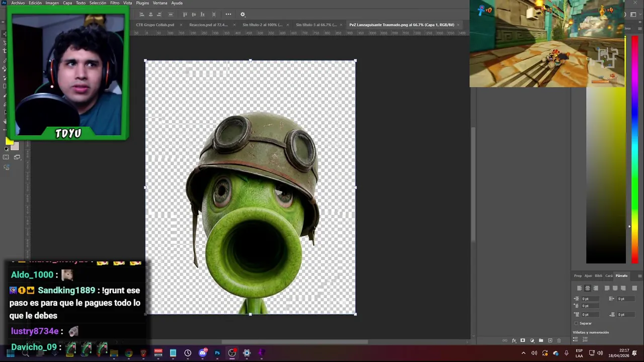Open the Edición menu
This screenshot has width=644, height=362.
point(35,3)
